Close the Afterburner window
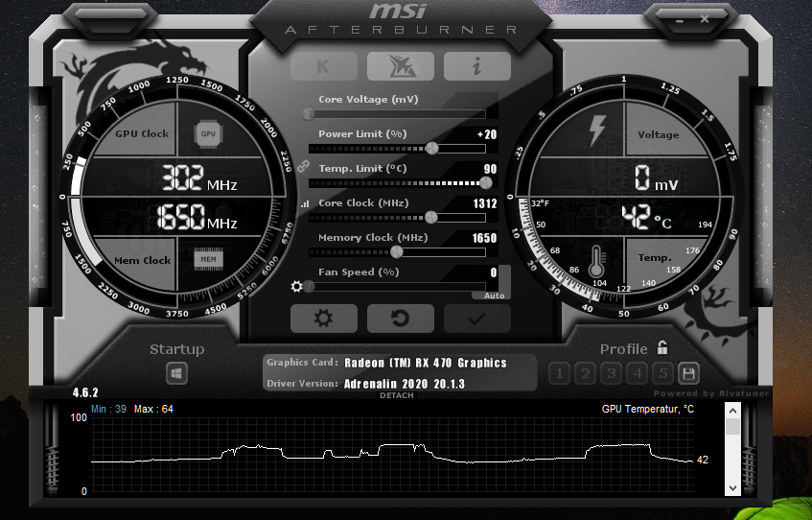 (x=705, y=19)
